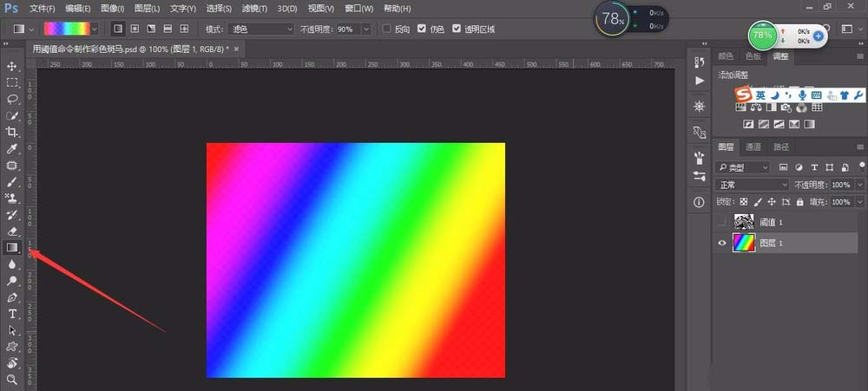Click the Rectangular Marquee tool
The width and height of the screenshot is (868, 391).
click(x=12, y=82)
